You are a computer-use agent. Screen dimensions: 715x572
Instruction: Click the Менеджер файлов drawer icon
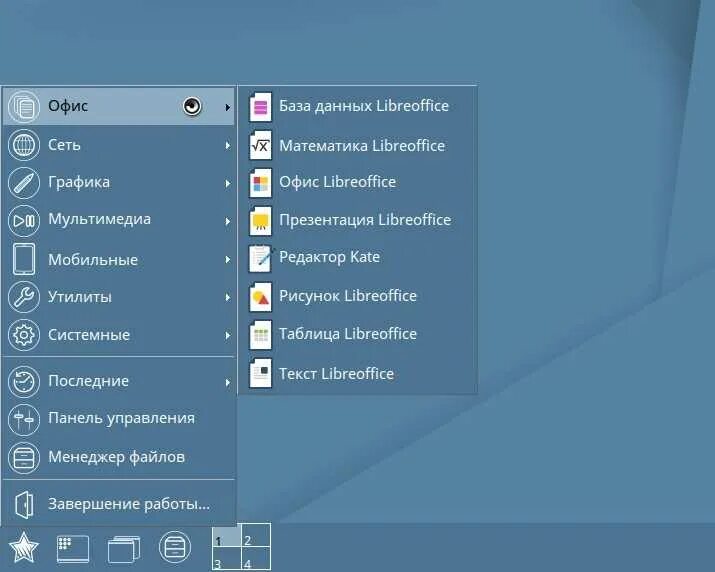[24, 458]
